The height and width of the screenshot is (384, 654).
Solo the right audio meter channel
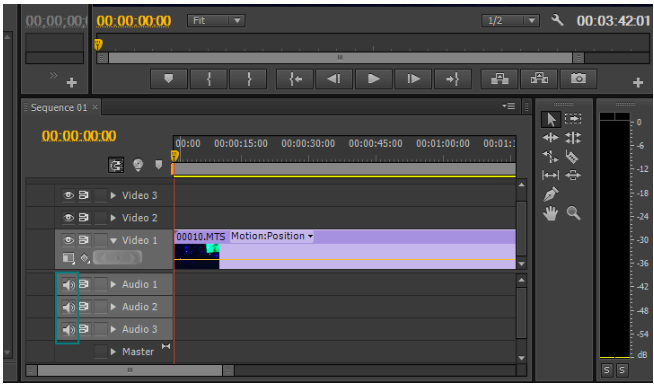(622, 370)
